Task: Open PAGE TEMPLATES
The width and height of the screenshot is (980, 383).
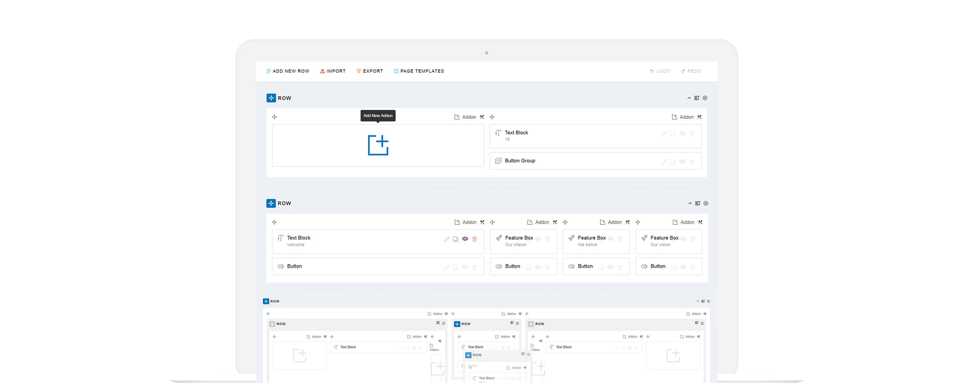Action: tap(419, 71)
